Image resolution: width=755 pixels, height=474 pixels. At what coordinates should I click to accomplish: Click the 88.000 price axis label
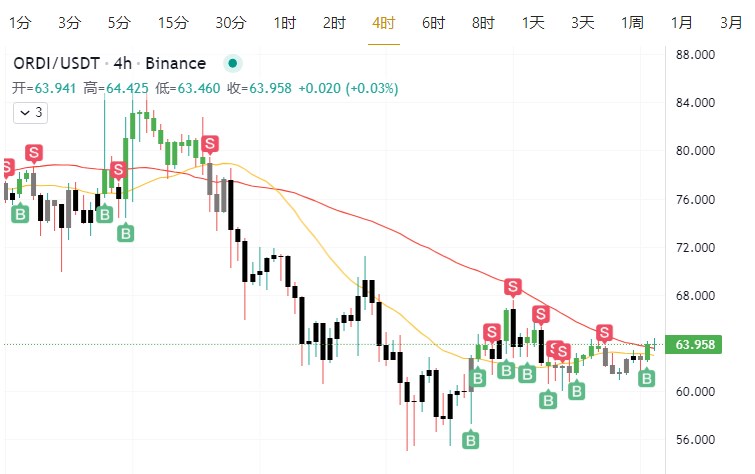(x=699, y=54)
